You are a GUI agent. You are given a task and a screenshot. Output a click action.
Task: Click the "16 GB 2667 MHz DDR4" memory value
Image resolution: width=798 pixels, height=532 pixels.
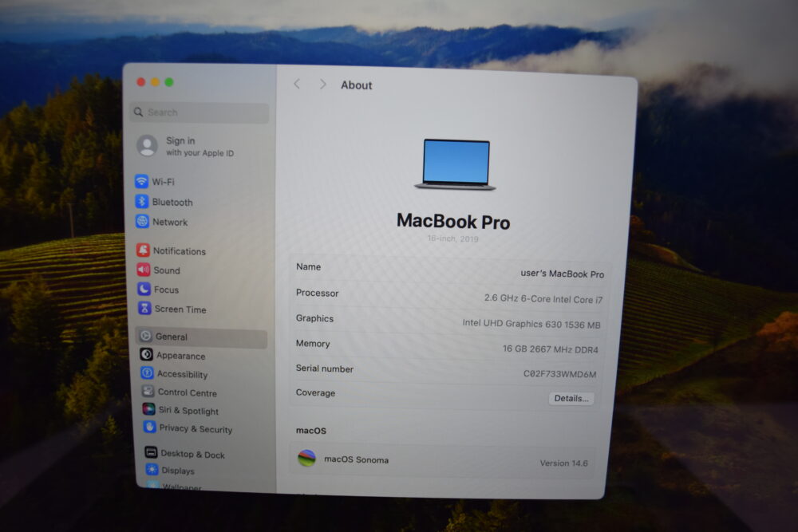[x=550, y=349]
